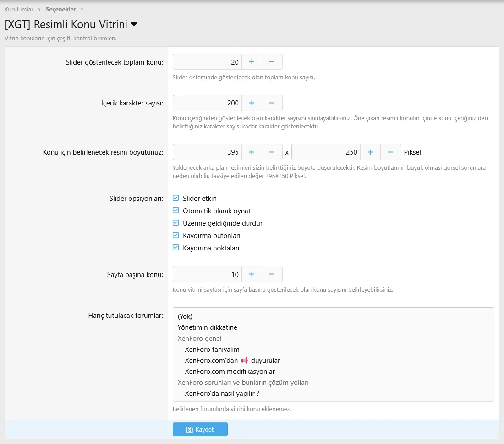Decrease slider total topic count with minus
504x444 pixels.
(272, 62)
